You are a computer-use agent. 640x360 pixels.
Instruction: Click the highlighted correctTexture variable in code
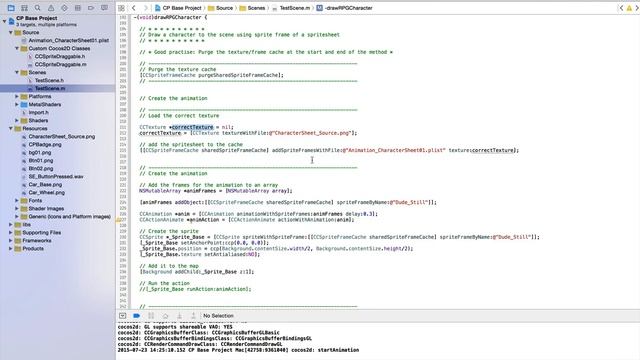(192, 127)
